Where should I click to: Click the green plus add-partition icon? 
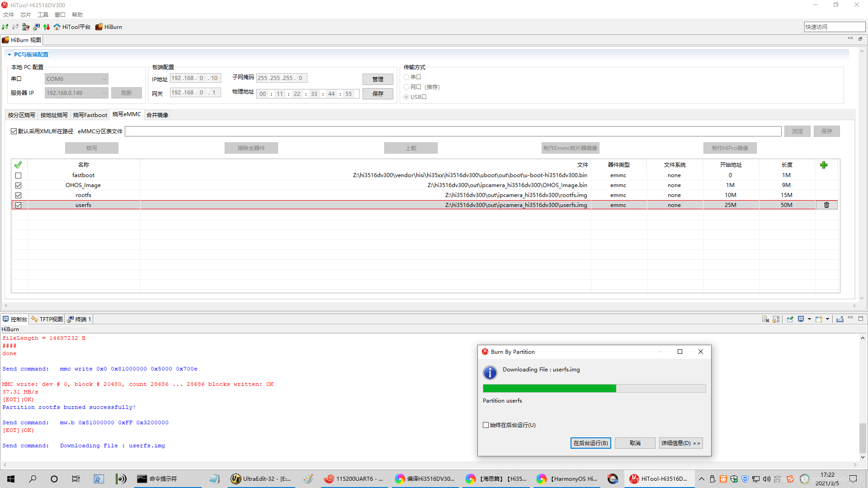(x=824, y=165)
